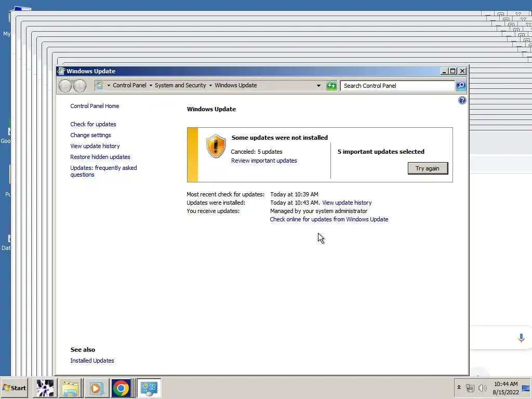Open Updates: frequently asked questions link
This screenshot has width=532, height=399.
pyautogui.click(x=103, y=171)
